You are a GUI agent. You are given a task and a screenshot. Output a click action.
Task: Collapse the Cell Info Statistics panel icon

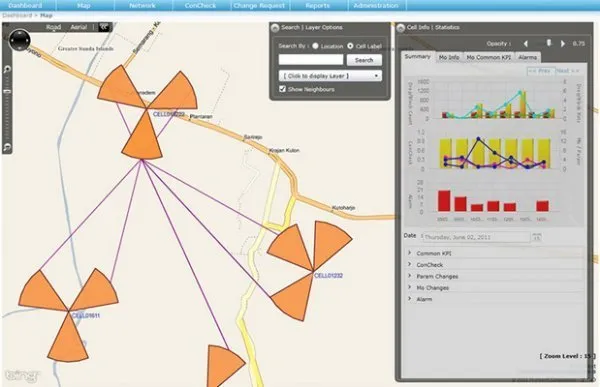(401, 28)
